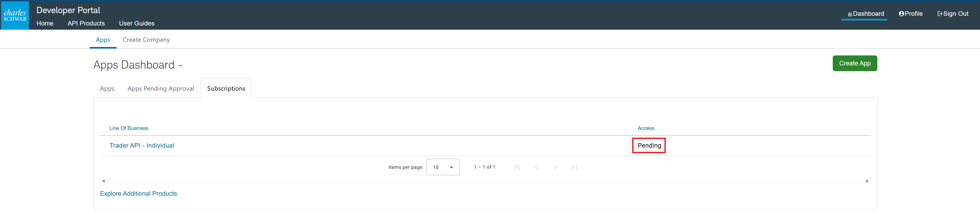Click the 1 – 1 of 1 range label

click(484, 167)
